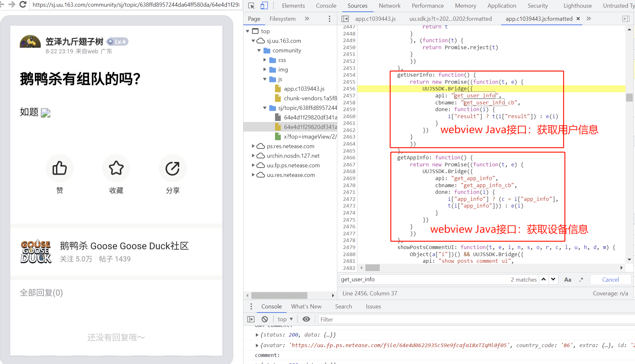Image resolution: width=635 pixels, height=364 pixels.
Task: Toggle regex search .* button
Action: point(582,279)
